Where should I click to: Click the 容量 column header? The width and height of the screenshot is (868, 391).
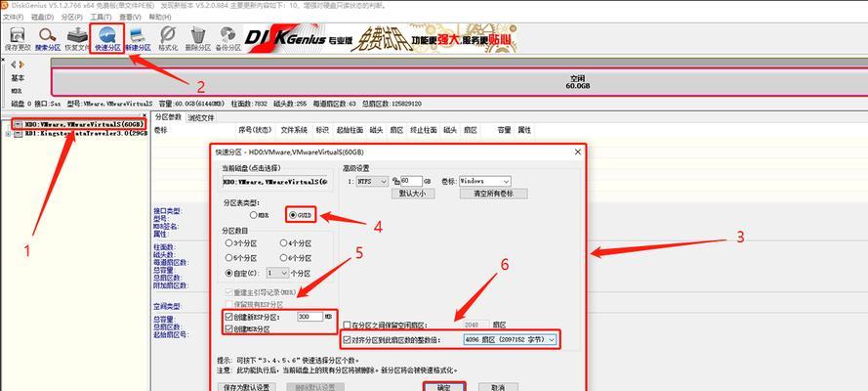pyautogui.click(x=504, y=130)
